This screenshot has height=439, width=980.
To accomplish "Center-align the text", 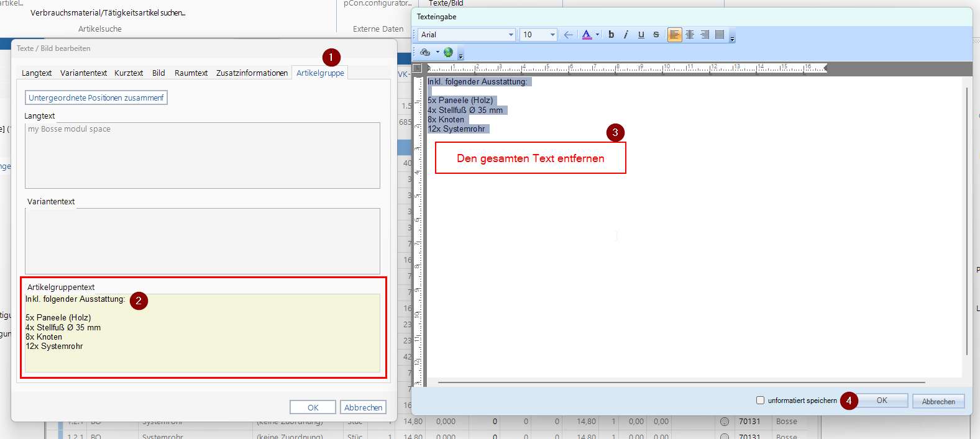I will coord(690,35).
